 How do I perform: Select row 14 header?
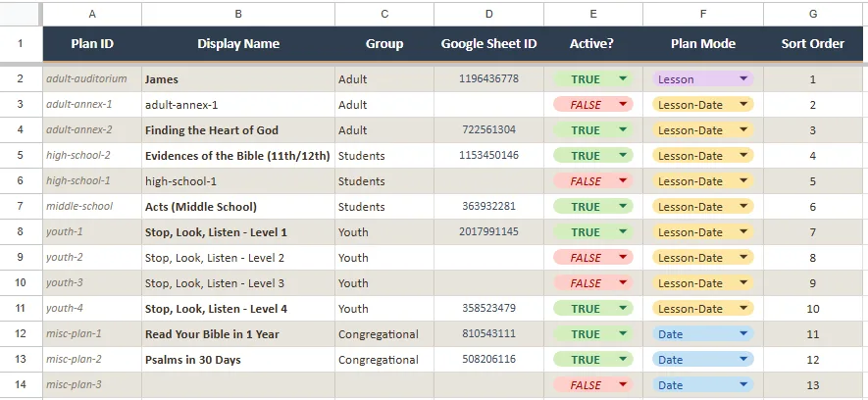point(21,384)
